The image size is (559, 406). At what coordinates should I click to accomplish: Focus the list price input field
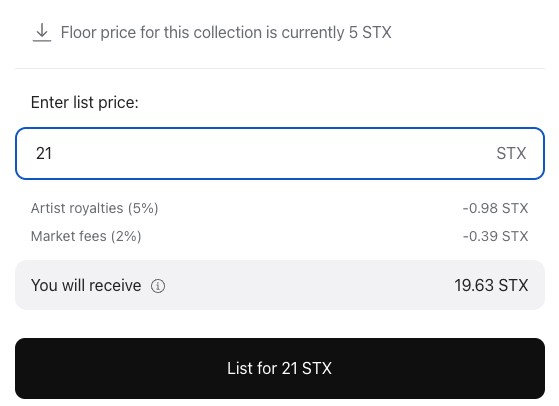(280, 153)
